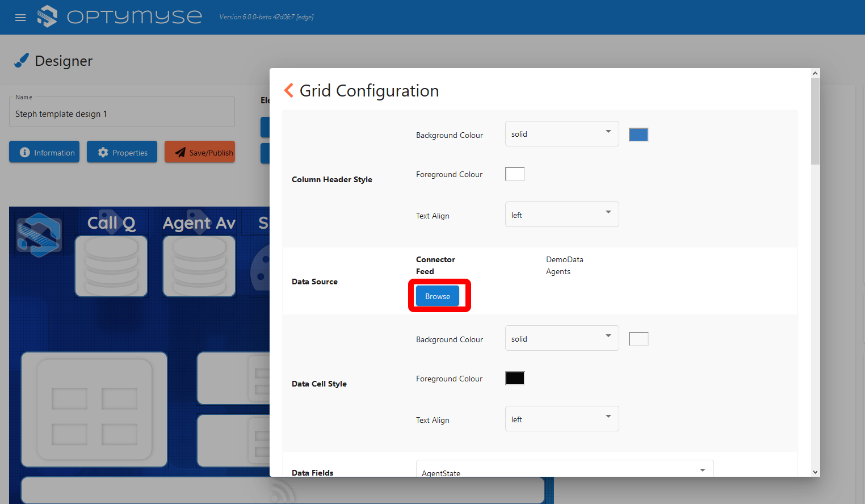Browse for a data source
The image size is (865, 504).
(x=438, y=296)
